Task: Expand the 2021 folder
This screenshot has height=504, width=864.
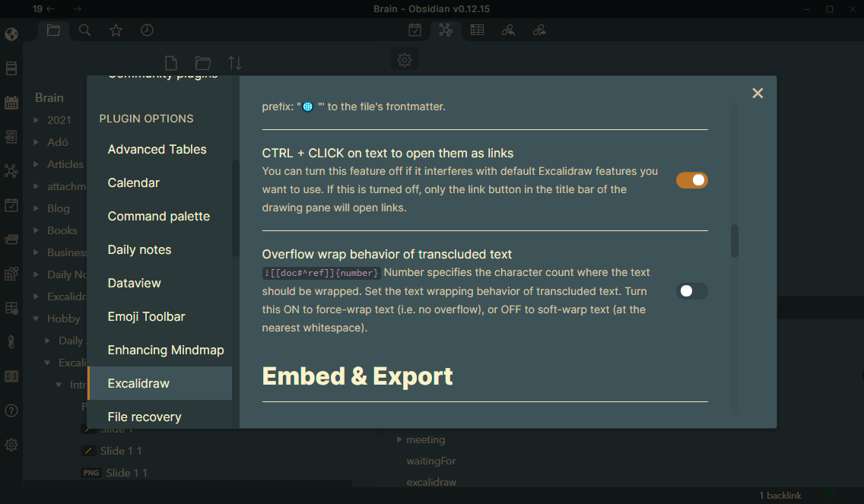Action: 36,120
